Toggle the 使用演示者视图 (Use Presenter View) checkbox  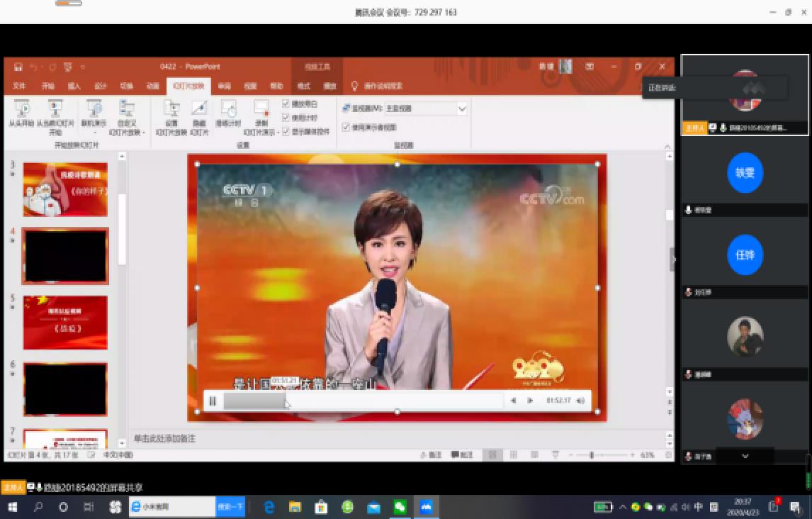click(346, 128)
